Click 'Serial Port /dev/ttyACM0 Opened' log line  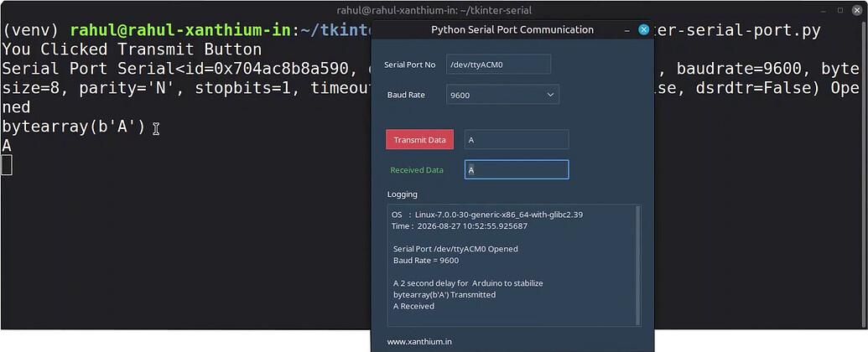[x=455, y=249]
